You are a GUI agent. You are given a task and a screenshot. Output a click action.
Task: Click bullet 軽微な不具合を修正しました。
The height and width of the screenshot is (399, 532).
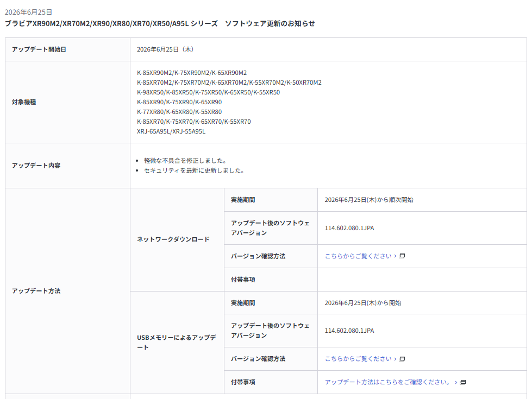185,161
